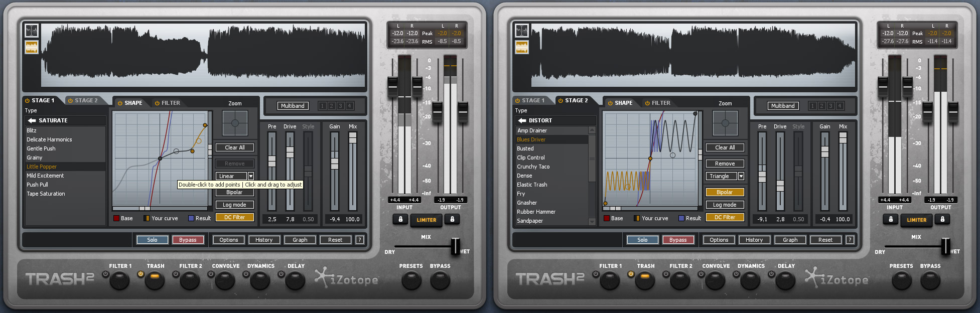Screen dimensions: 980x313
Task: Open help question mark in Saturate window
Action: [359, 240]
